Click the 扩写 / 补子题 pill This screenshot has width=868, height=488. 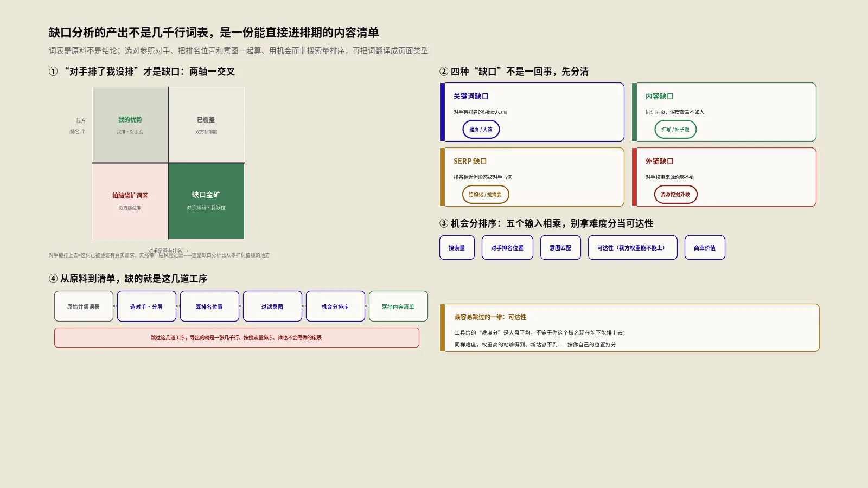pos(675,130)
